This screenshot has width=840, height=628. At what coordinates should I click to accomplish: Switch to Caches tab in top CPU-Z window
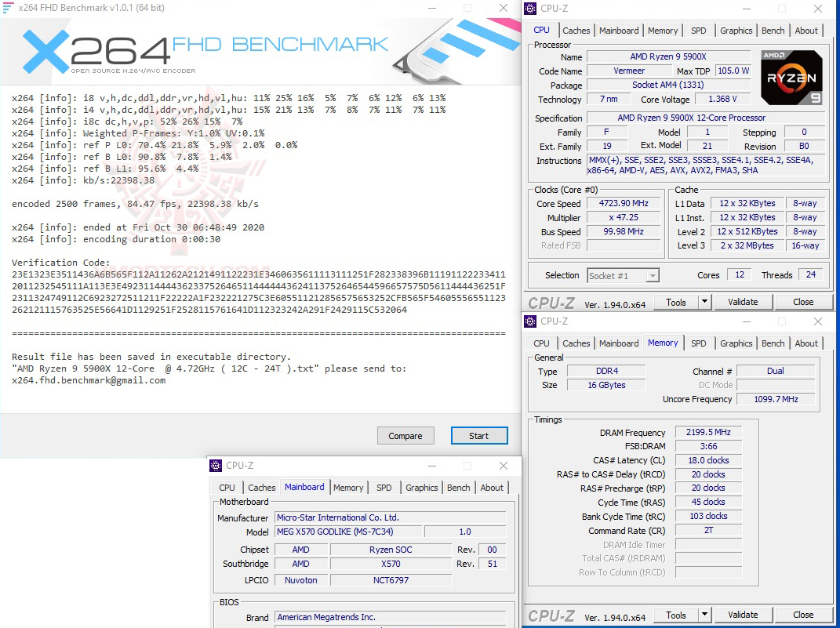576,31
